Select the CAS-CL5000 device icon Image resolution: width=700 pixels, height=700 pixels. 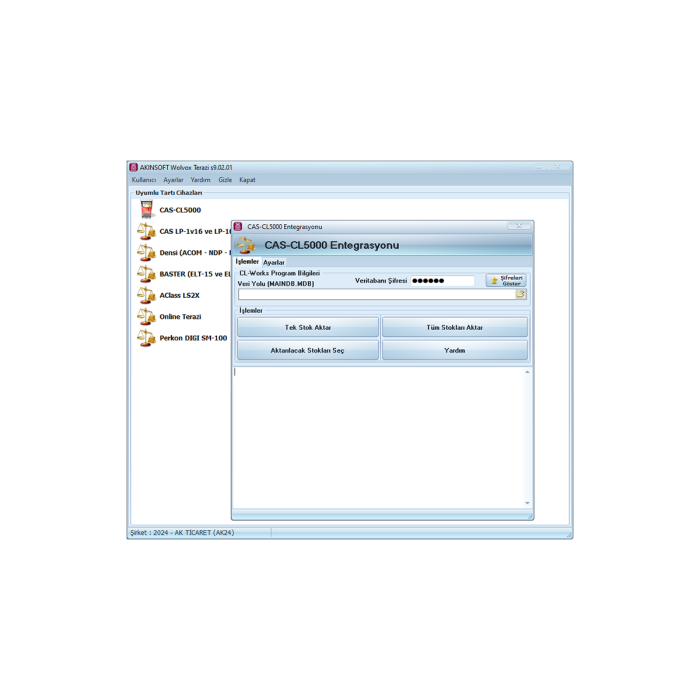(146, 209)
